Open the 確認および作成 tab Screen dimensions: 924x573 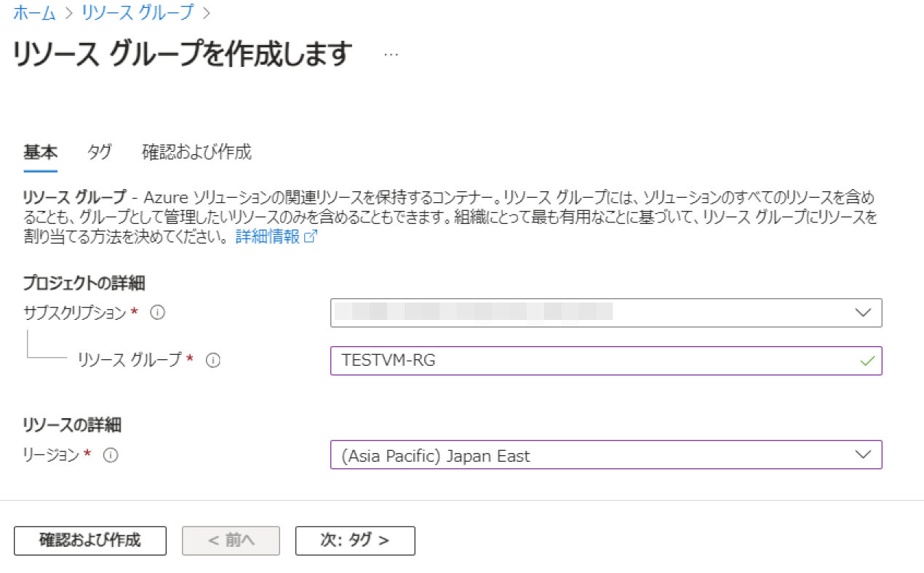click(x=196, y=152)
